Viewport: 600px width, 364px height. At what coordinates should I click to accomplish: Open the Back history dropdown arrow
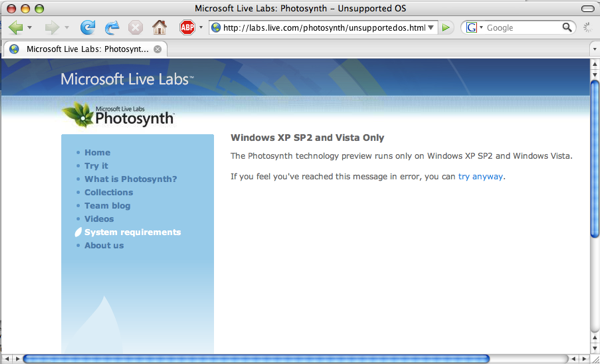29,28
